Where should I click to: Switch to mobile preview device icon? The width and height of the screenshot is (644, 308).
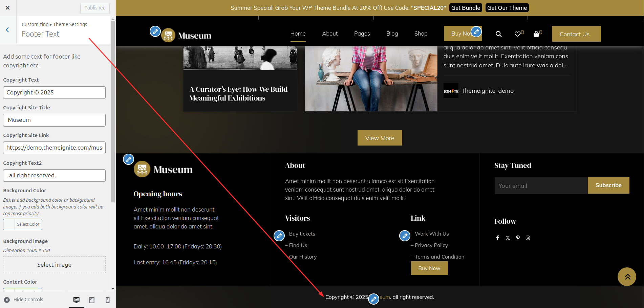107,300
